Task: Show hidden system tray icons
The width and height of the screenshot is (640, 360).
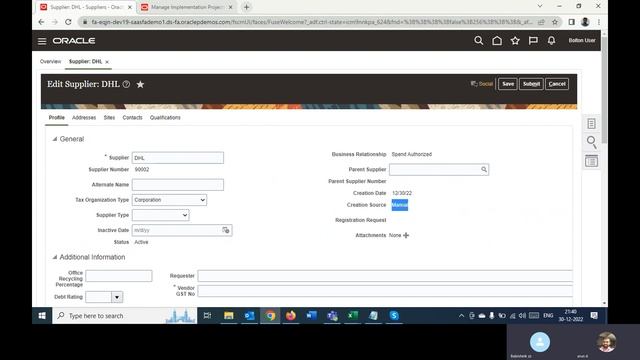Action: click(461, 316)
